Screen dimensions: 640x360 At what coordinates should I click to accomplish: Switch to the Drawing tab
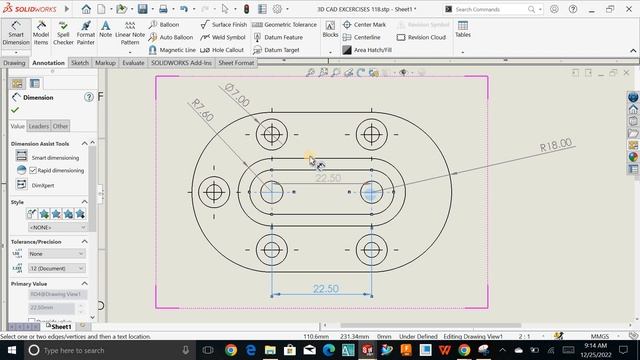coord(14,63)
